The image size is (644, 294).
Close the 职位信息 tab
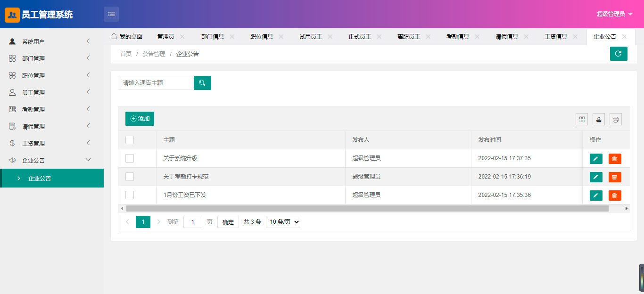281,36
